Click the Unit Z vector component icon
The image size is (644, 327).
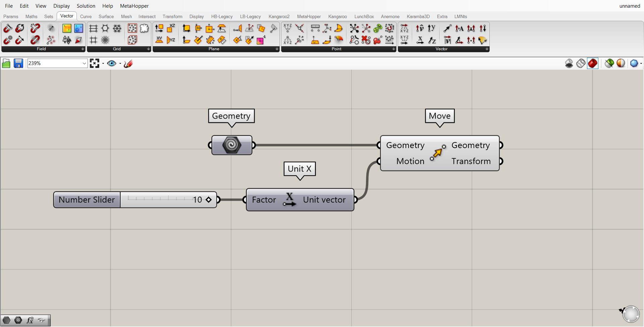pos(432,40)
